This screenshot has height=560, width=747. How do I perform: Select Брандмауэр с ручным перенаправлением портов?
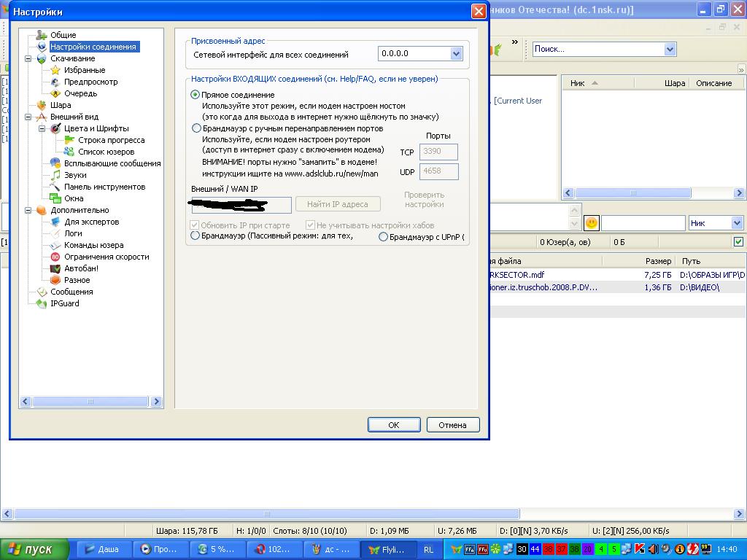[x=196, y=128]
